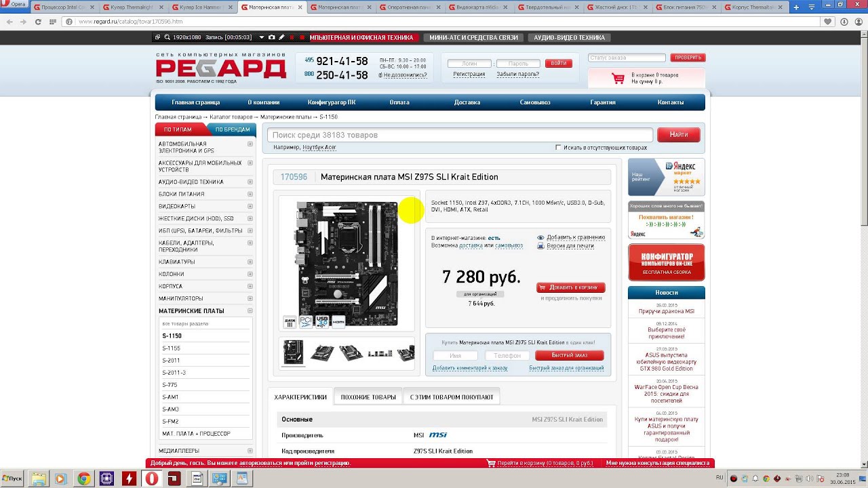The image size is (868, 488).
Task: Click the USB 3.0 feature badge
Action: click(x=323, y=321)
